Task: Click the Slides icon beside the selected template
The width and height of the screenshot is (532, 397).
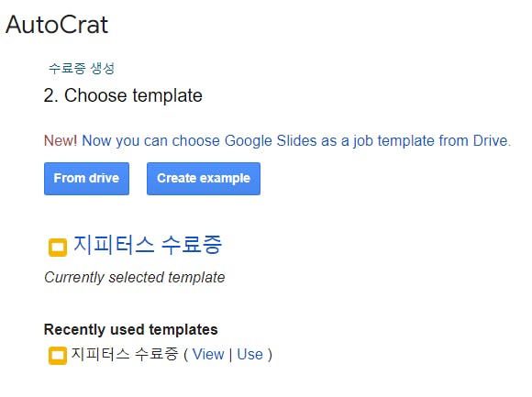Action: click(58, 248)
